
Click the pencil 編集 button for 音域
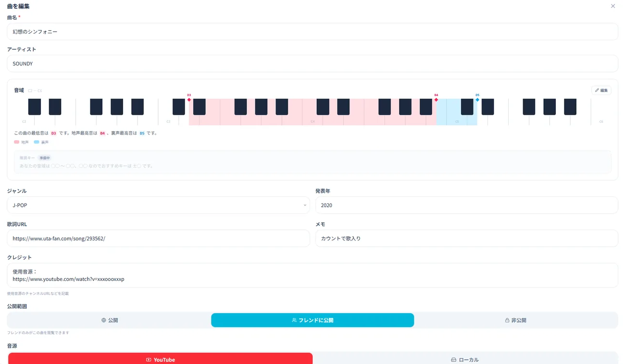click(601, 90)
